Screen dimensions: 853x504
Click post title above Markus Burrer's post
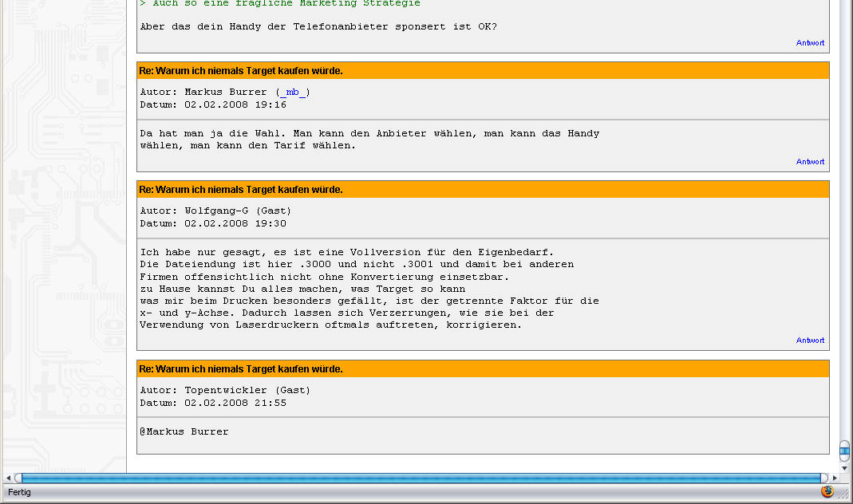click(x=241, y=71)
